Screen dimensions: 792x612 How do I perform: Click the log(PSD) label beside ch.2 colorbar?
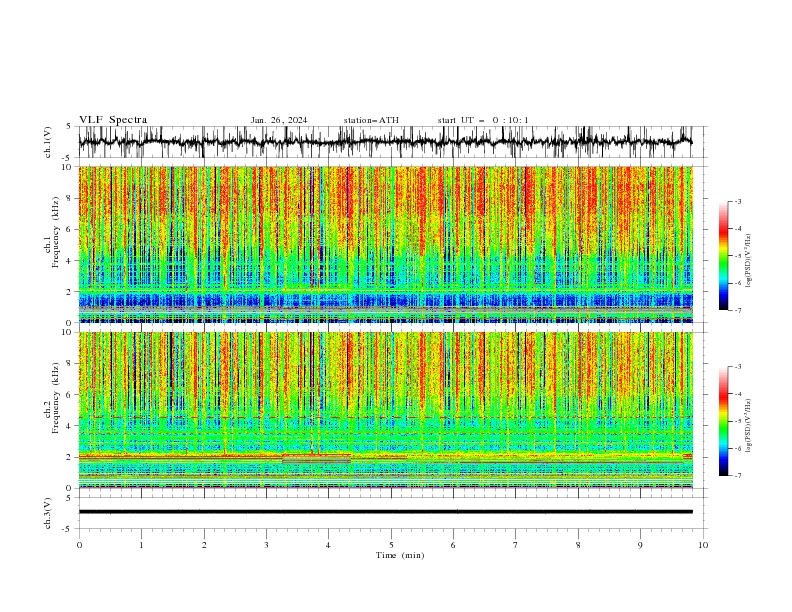[x=749, y=425]
